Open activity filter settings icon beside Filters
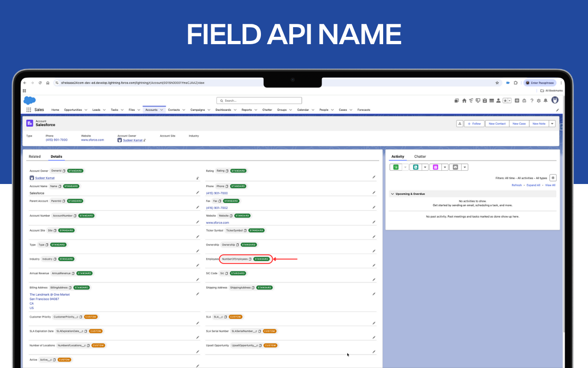588x368 pixels. [553, 178]
